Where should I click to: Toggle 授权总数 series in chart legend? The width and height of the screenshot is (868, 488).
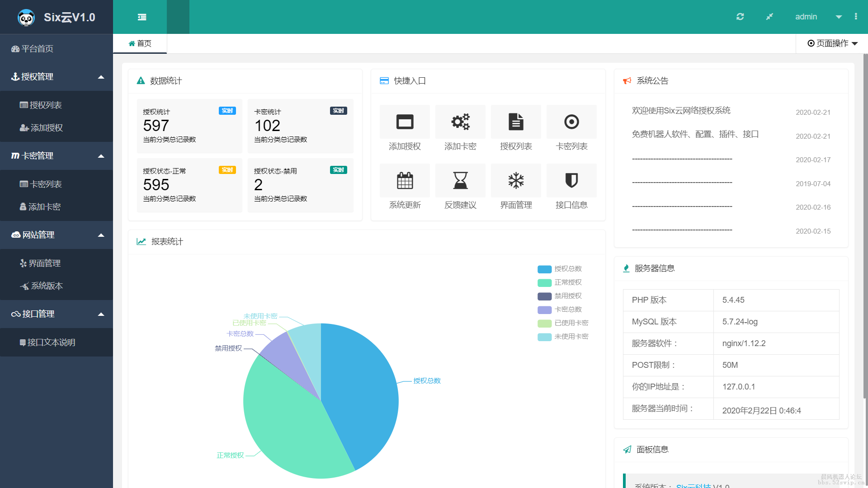(x=568, y=269)
